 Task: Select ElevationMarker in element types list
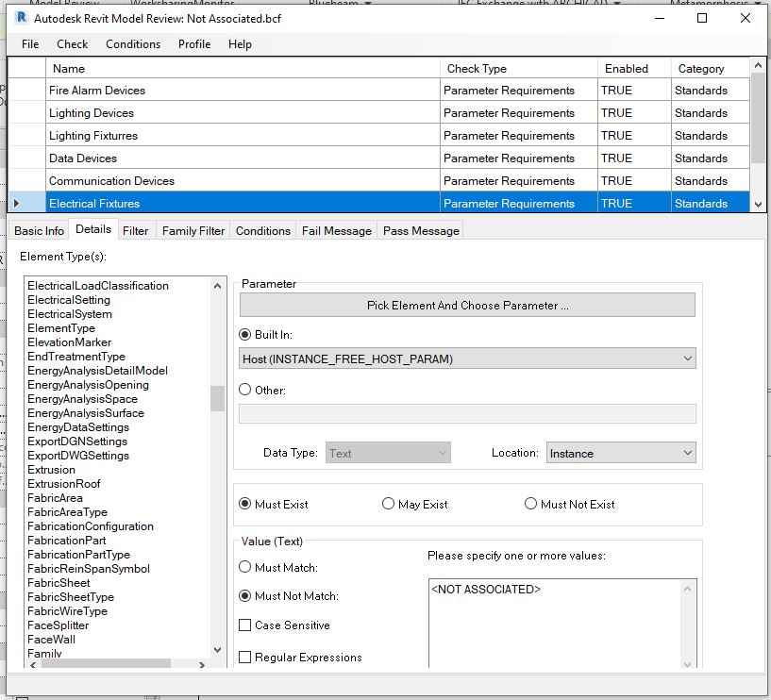[69, 342]
